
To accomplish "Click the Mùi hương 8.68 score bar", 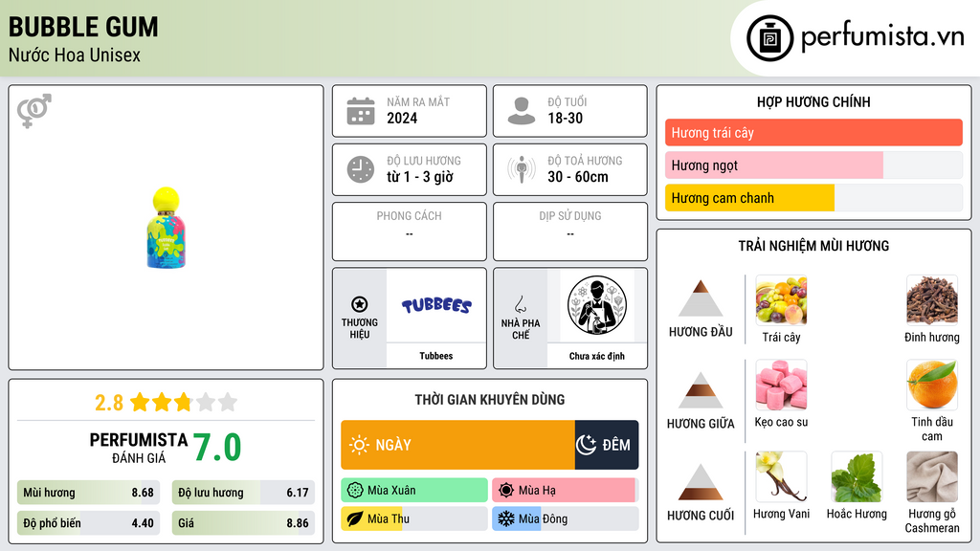I will click(x=89, y=493).
